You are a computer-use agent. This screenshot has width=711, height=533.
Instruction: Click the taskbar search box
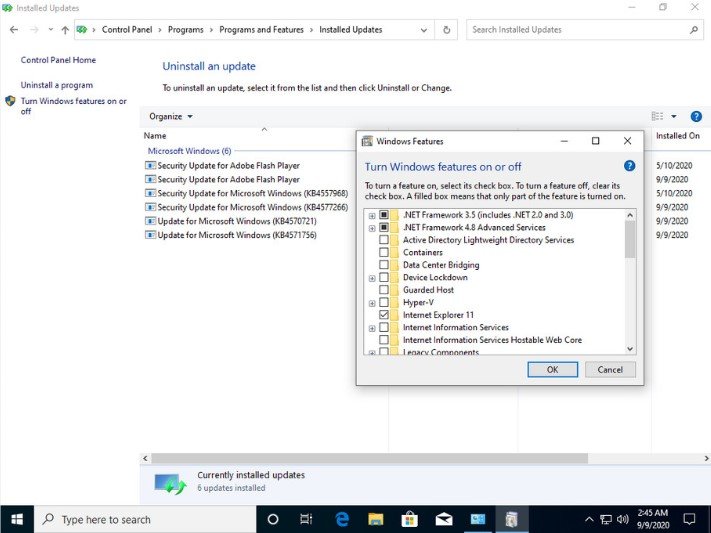145,519
